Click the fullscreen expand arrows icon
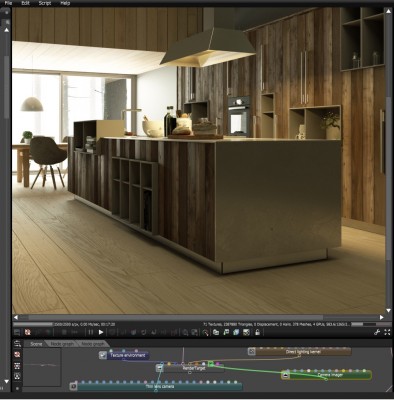394x400 pixels. pyautogui.click(x=387, y=332)
